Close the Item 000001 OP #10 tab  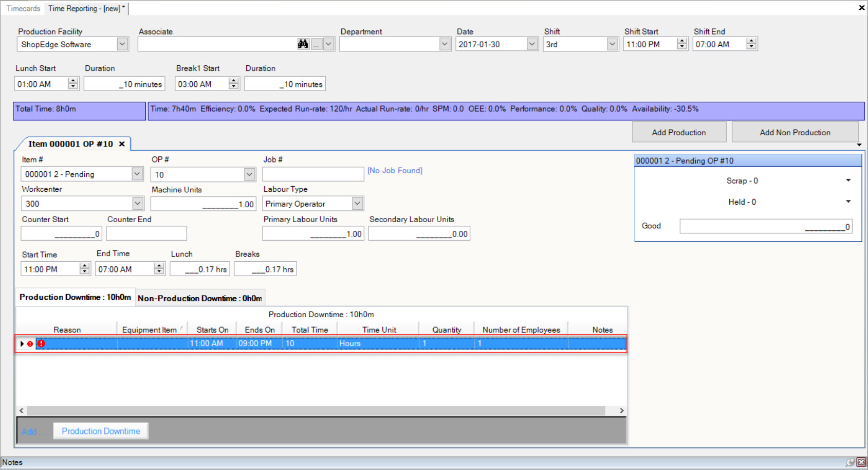(x=122, y=144)
